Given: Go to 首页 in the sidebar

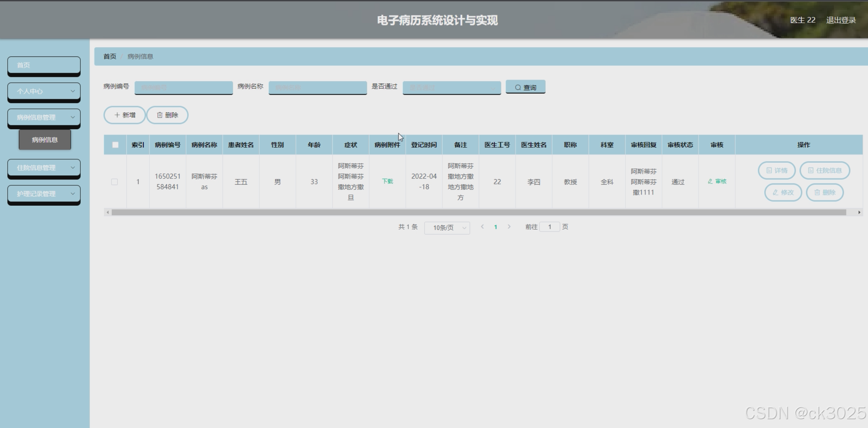Looking at the screenshot, I should 44,65.
